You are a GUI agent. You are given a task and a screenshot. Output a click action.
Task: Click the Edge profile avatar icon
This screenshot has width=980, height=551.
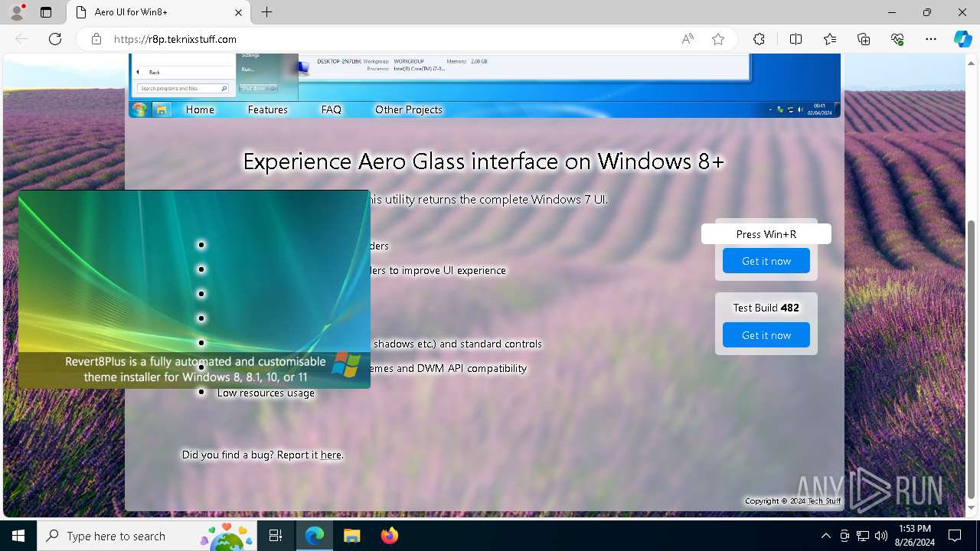coord(17,12)
